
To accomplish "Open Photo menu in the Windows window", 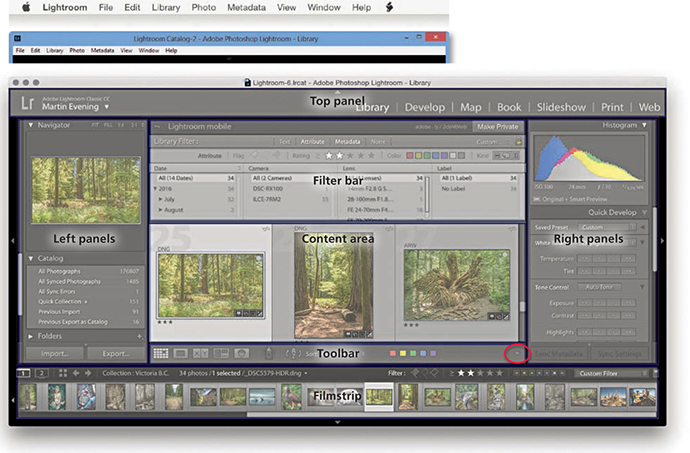I will coord(77,50).
